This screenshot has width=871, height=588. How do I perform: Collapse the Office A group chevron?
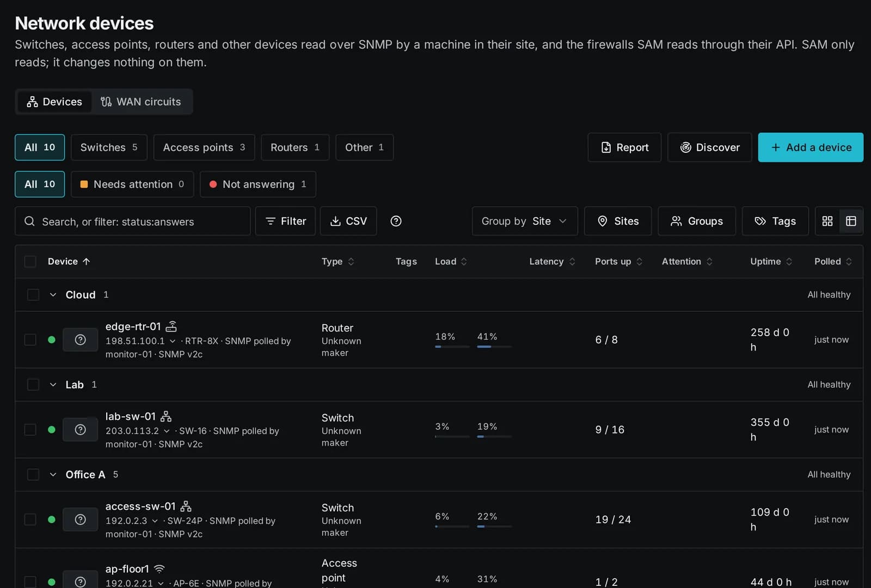click(53, 474)
